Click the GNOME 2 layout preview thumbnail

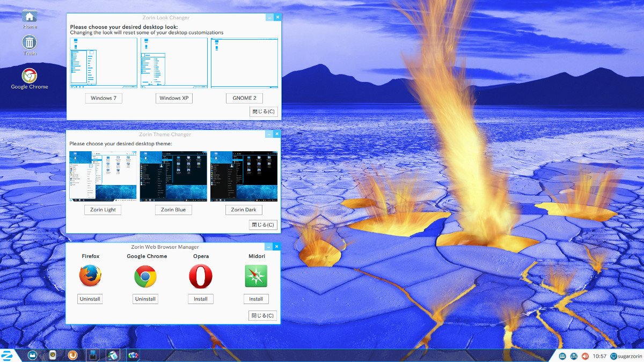pyautogui.click(x=244, y=63)
